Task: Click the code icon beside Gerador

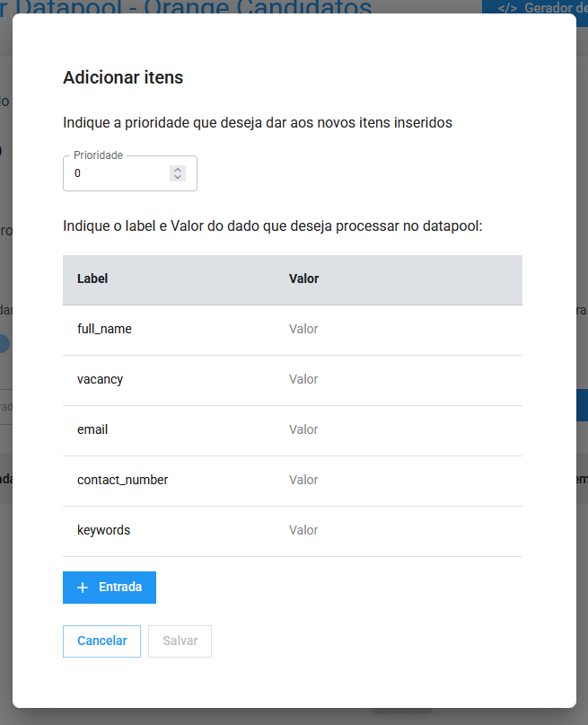Action: [x=507, y=8]
